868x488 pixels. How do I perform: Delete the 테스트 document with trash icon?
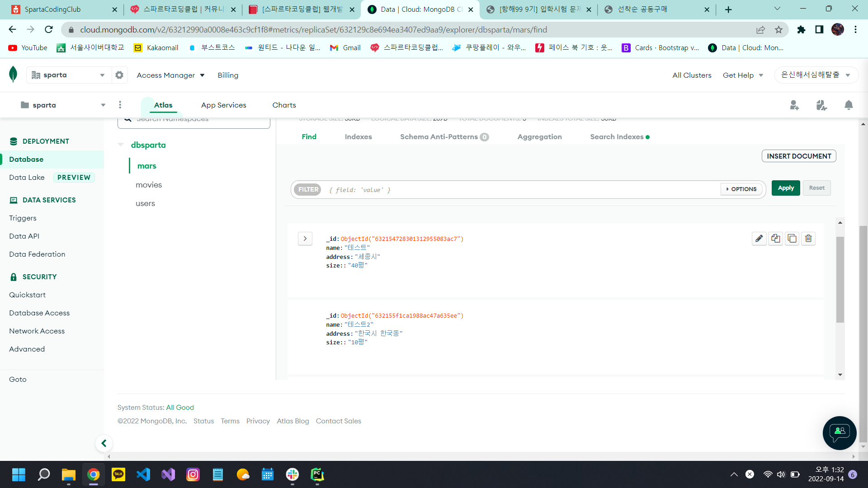point(808,239)
